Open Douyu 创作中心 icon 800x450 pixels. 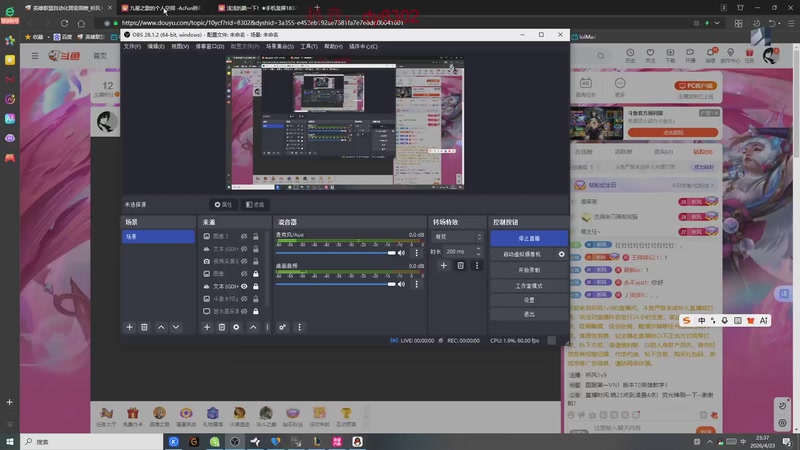730,56
